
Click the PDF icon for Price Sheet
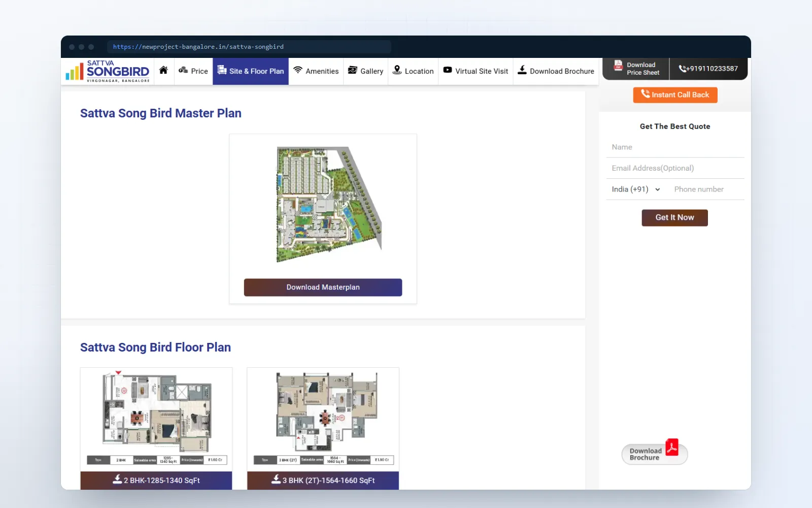pyautogui.click(x=618, y=66)
